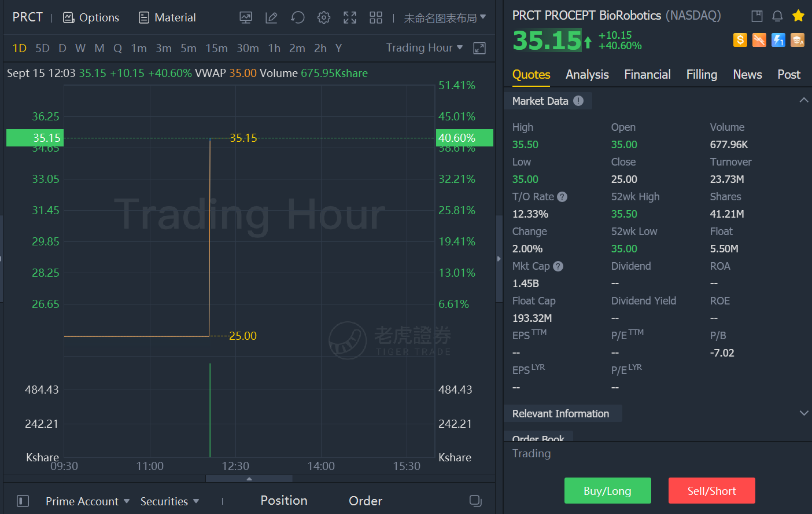Open the Prime Account dropdown
This screenshot has height=514, width=812.
[x=87, y=501]
